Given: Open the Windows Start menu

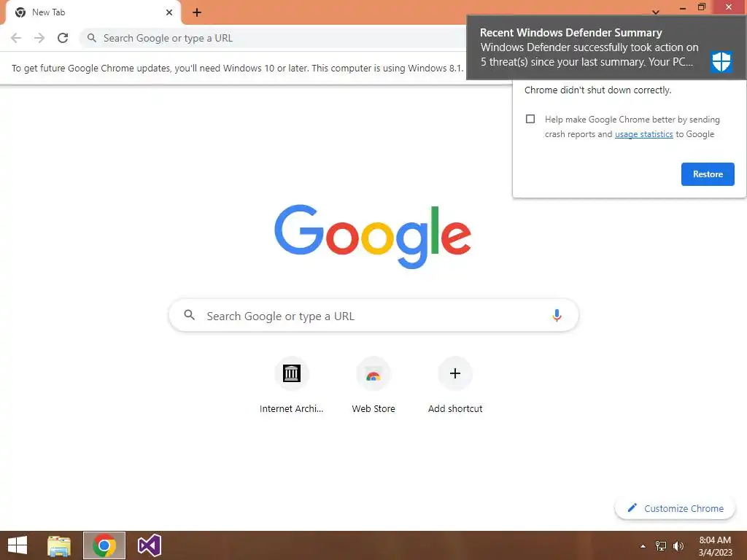Looking at the screenshot, I should pyautogui.click(x=18, y=545).
